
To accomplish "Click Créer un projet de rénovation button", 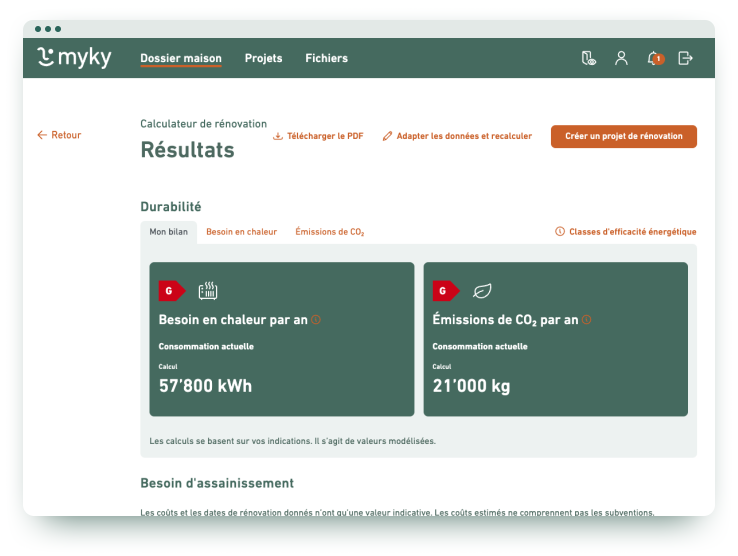I will [624, 137].
